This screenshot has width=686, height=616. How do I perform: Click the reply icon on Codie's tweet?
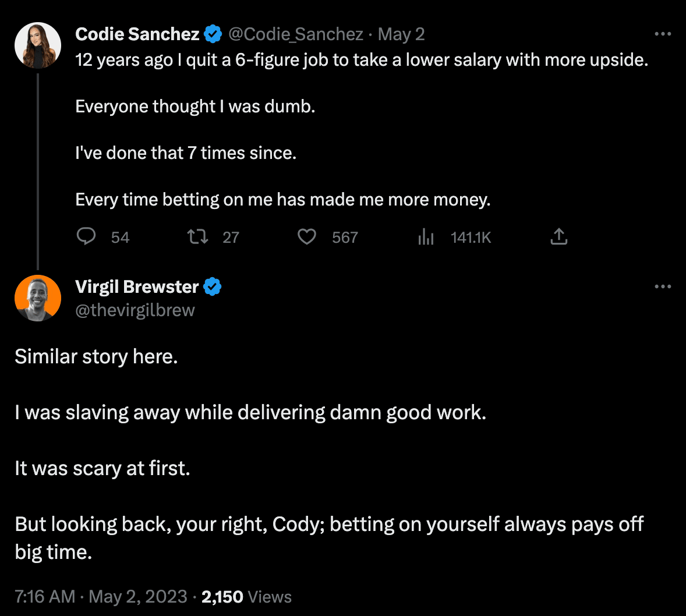(86, 237)
